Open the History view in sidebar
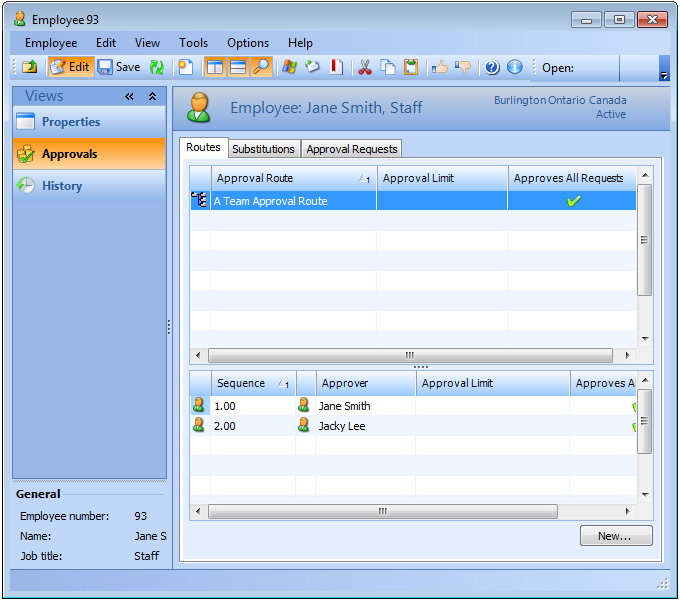Image resolution: width=680 pixels, height=601 pixels. click(x=62, y=186)
